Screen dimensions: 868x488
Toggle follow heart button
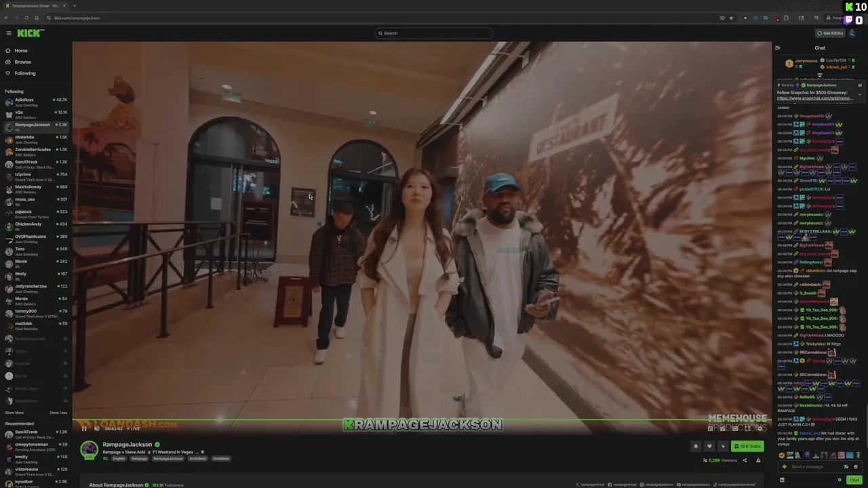[709, 446]
